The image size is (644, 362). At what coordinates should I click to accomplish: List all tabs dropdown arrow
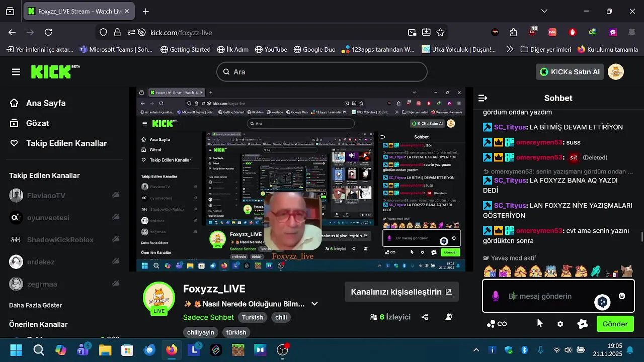pyautogui.click(x=544, y=11)
